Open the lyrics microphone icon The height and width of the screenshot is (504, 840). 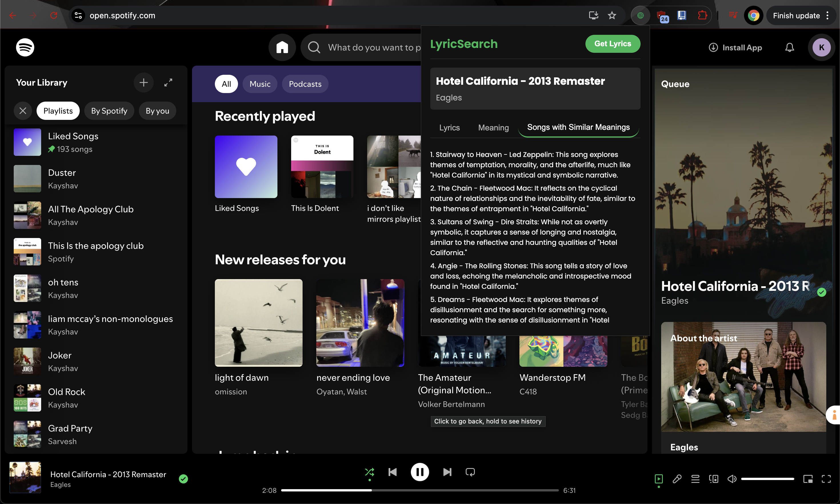point(677,479)
